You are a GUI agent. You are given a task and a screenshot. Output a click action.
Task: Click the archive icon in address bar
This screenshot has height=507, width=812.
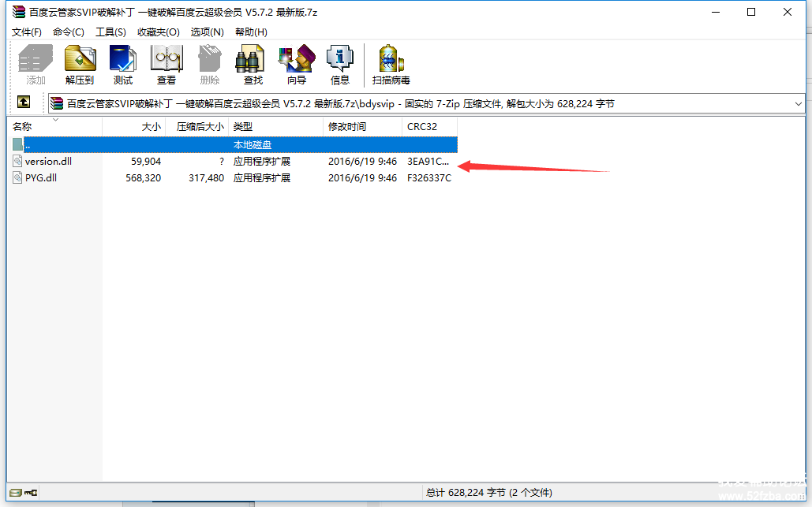tap(57, 103)
